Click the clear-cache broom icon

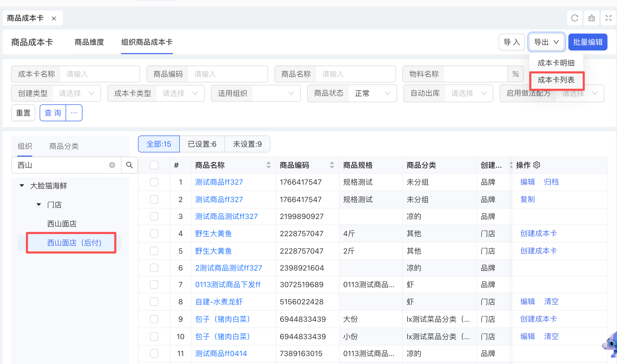pyautogui.click(x=591, y=18)
